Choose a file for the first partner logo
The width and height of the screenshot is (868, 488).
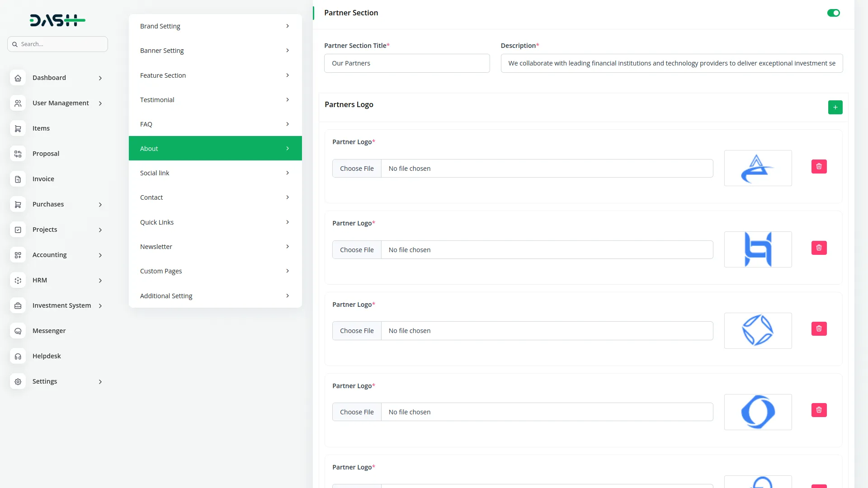[x=357, y=169]
